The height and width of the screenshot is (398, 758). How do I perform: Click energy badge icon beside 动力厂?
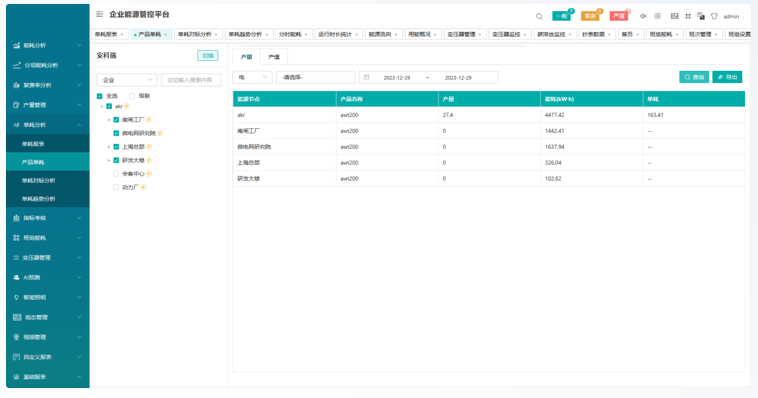coord(143,187)
